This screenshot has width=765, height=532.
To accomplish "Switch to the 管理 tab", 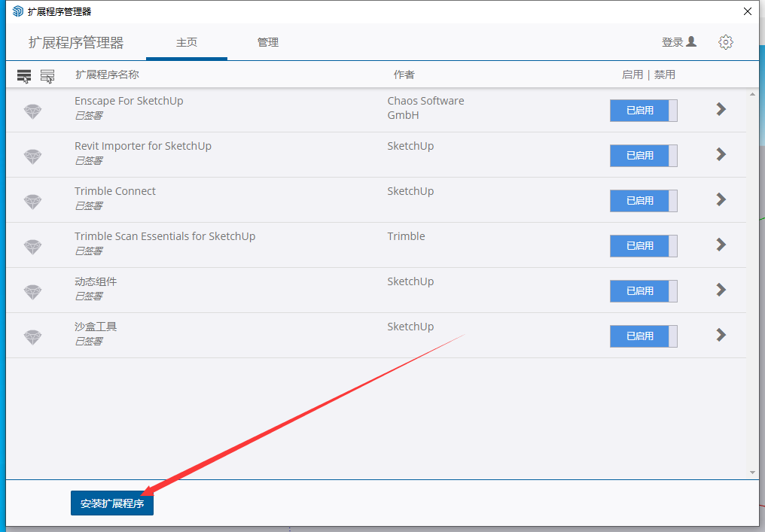I will click(x=268, y=42).
